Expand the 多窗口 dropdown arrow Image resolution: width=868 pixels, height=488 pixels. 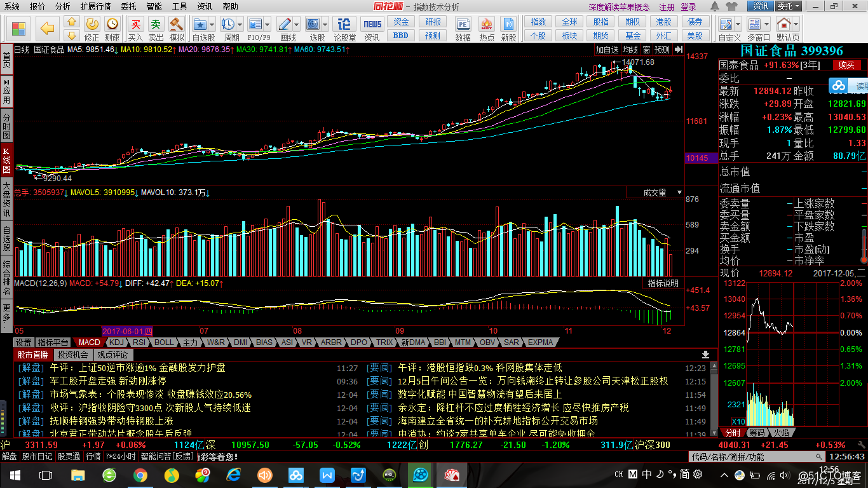766,24
